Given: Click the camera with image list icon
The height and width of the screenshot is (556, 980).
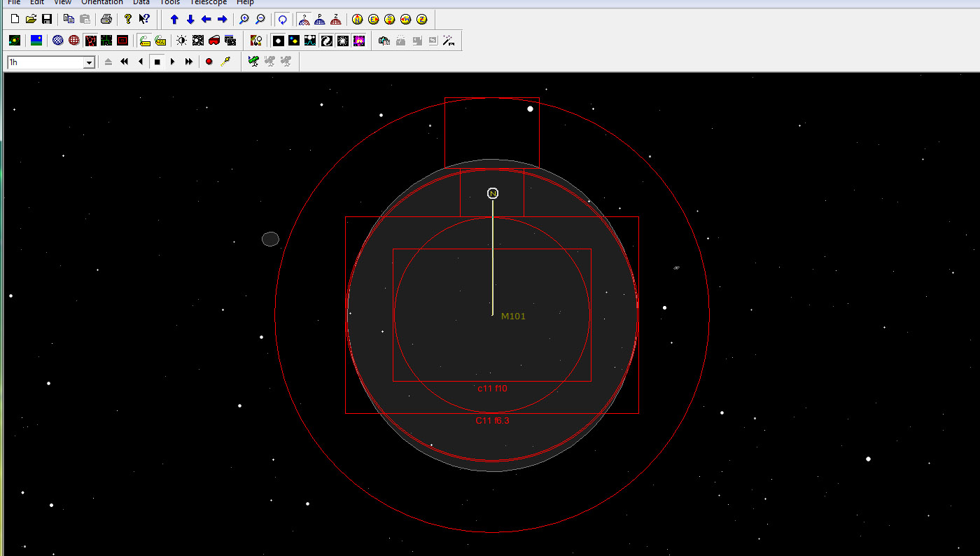Looking at the screenshot, I should click(x=384, y=41).
